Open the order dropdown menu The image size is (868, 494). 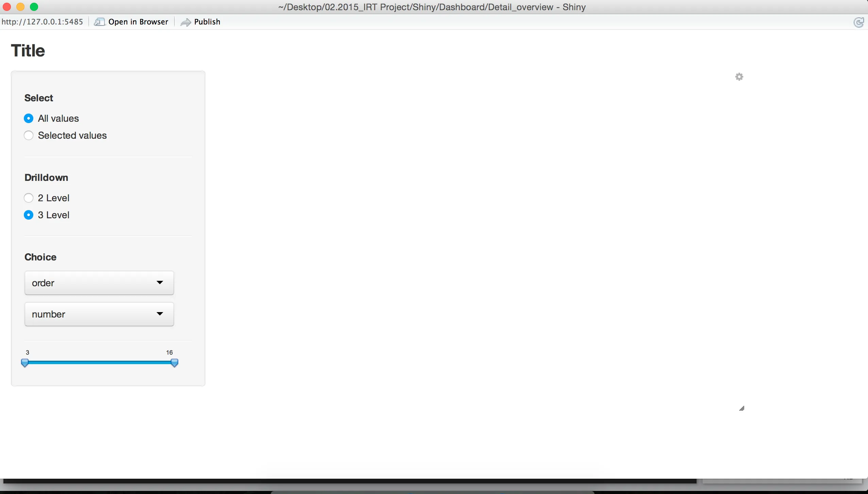click(98, 283)
